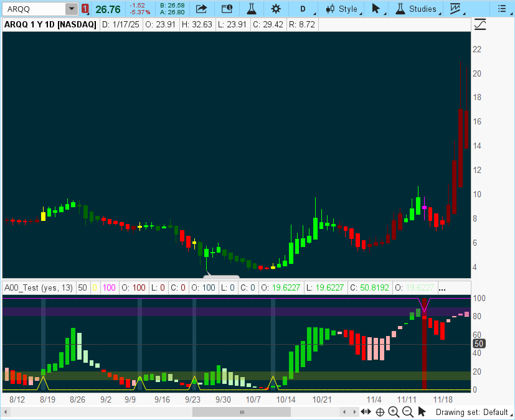This screenshot has height=420, width=515.
Task: Click the magenta 100 study value
Action: click(x=109, y=287)
